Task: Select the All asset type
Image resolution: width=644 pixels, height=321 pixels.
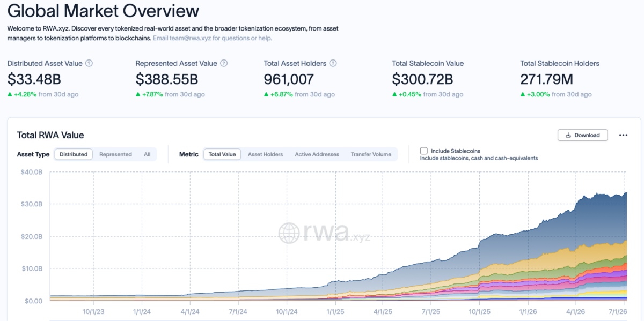Action: point(147,154)
